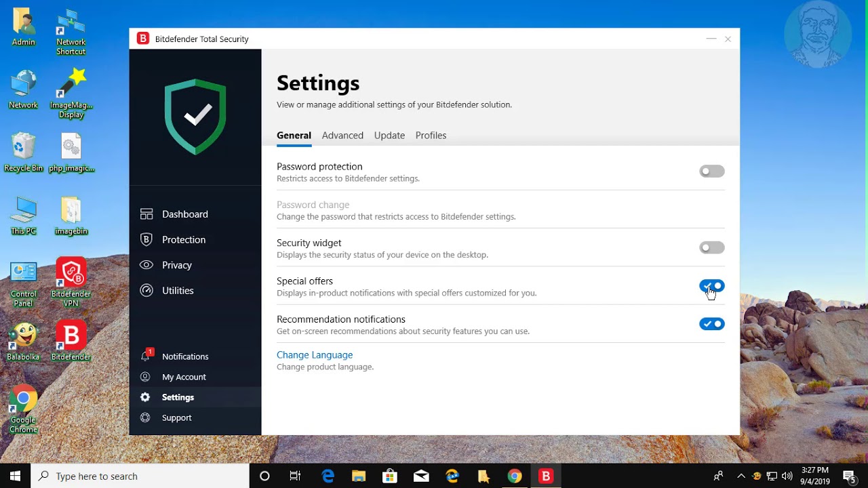Image resolution: width=868 pixels, height=488 pixels.
Task: Click the green shield status icon
Action: [195, 117]
